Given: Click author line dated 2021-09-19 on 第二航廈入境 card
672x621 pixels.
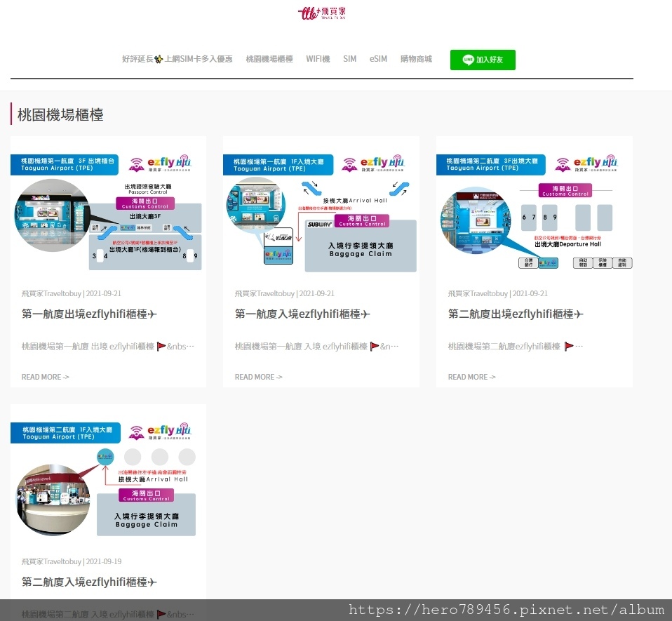Looking at the screenshot, I should (x=71, y=561).
